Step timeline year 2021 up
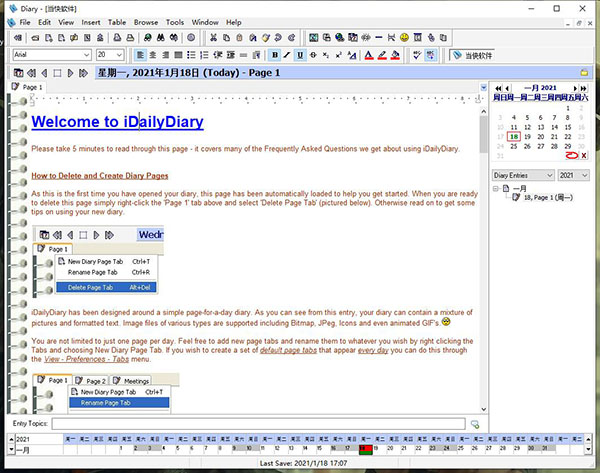This screenshot has height=473, width=600. [11, 439]
